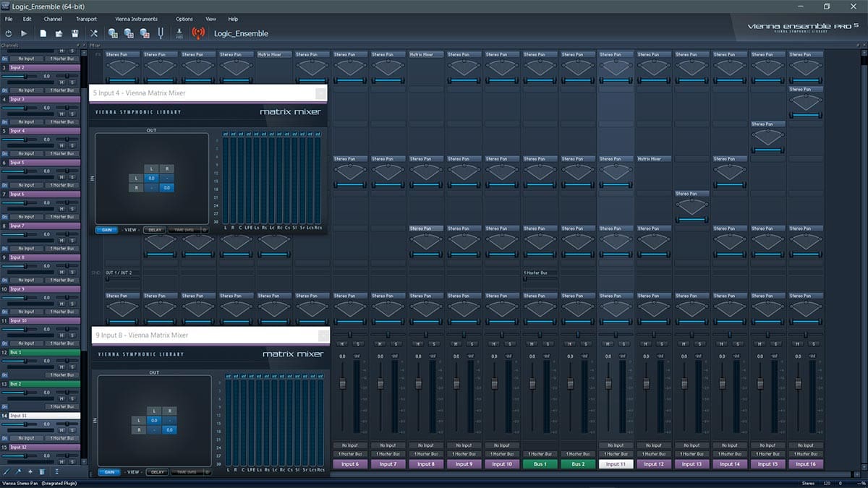
Task: Close the 5 Input 4 Matrix Mixer window
Action: click(x=320, y=93)
